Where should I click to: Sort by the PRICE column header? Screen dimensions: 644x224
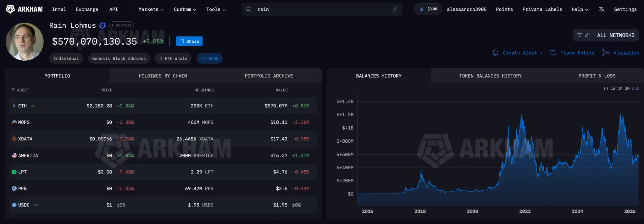click(106, 90)
